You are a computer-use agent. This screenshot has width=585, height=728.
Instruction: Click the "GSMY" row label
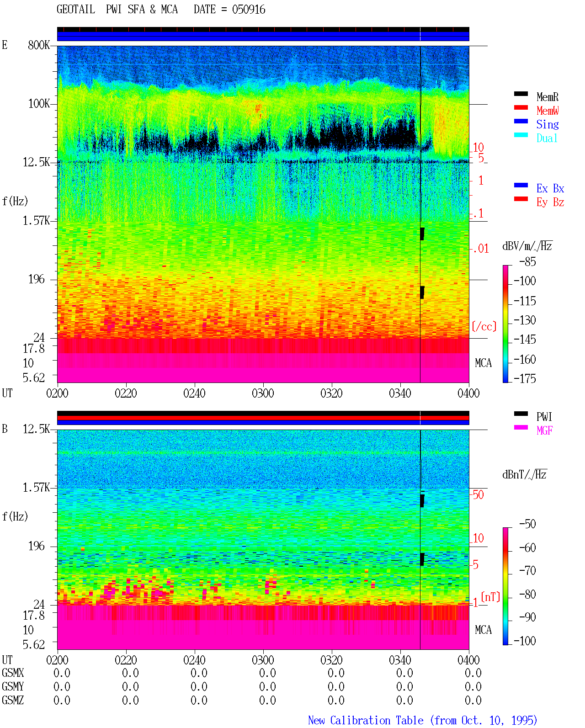point(13,687)
